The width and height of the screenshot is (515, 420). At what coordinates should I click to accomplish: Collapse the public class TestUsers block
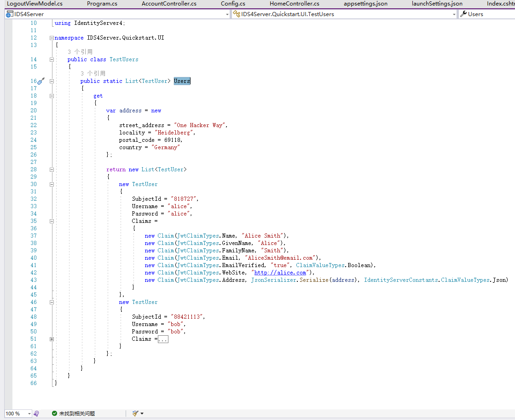[52, 59]
